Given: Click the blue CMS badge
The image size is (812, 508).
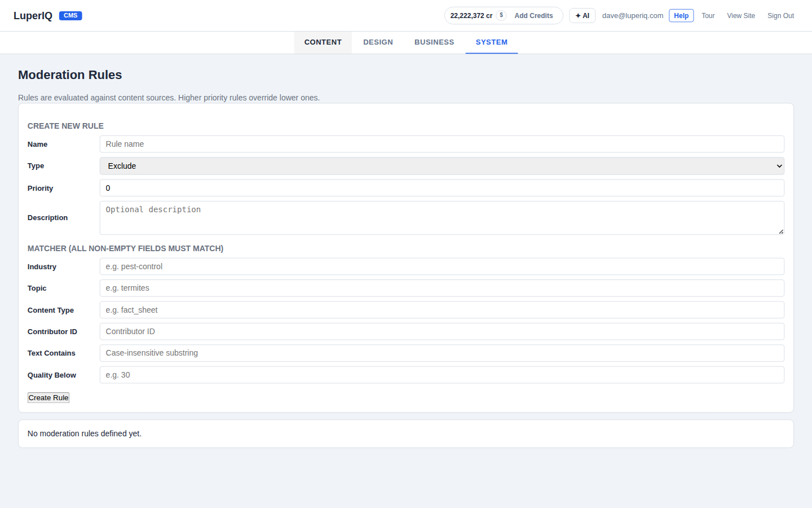Looking at the screenshot, I should (x=70, y=15).
